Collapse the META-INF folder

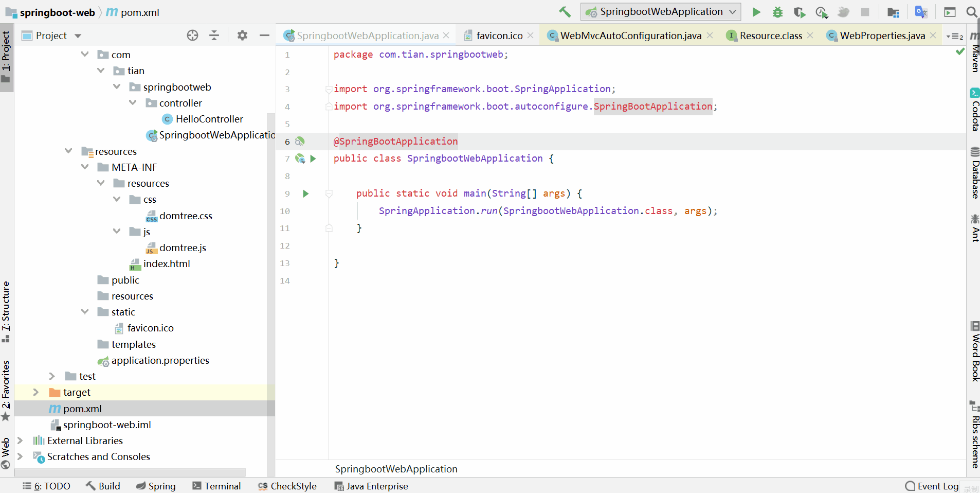pos(85,167)
